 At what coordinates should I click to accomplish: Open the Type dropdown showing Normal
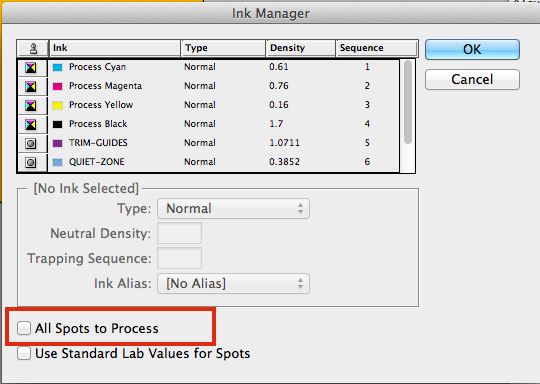[x=233, y=208]
